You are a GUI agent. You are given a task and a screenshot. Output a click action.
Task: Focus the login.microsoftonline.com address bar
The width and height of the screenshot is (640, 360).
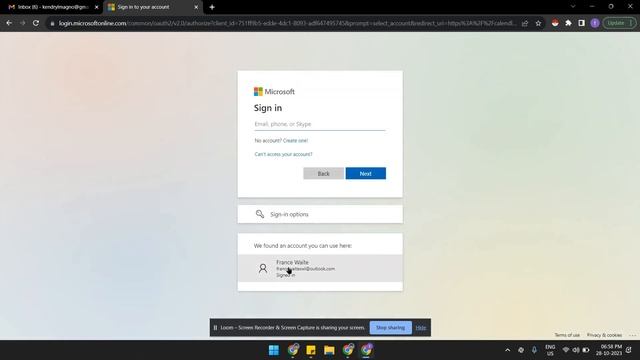coord(287,23)
